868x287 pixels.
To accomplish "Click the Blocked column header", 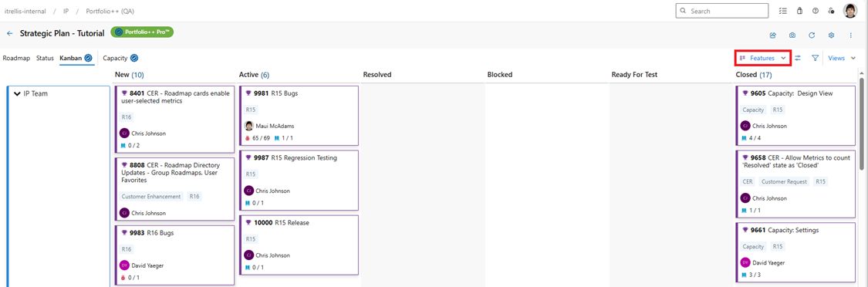I will [500, 74].
